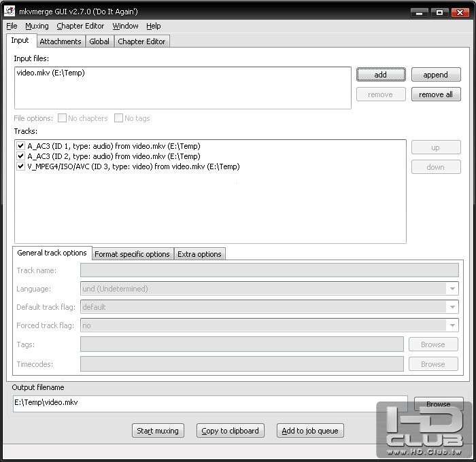Image resolution: width=476 pixels, height=462 pixels.
Task: Expand the Forced track flag dropdown
Action: (452, 325)
